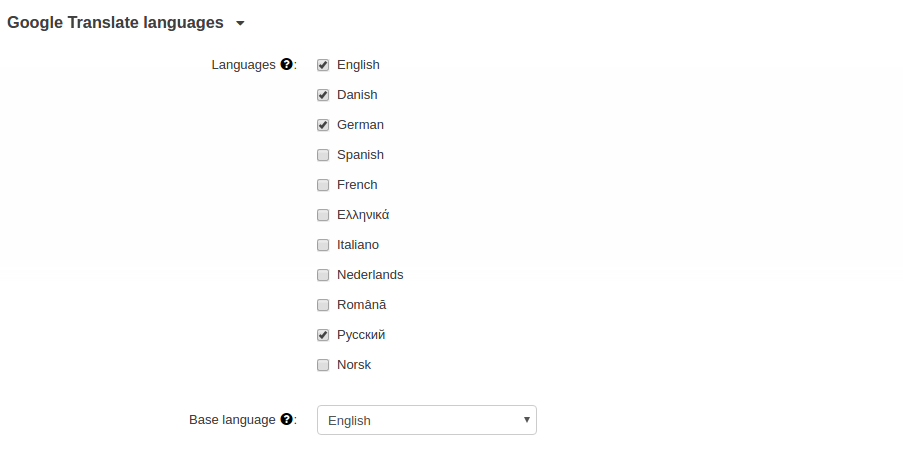Tick the Italiano checkbox
The image size is (903, 452).
323,245
